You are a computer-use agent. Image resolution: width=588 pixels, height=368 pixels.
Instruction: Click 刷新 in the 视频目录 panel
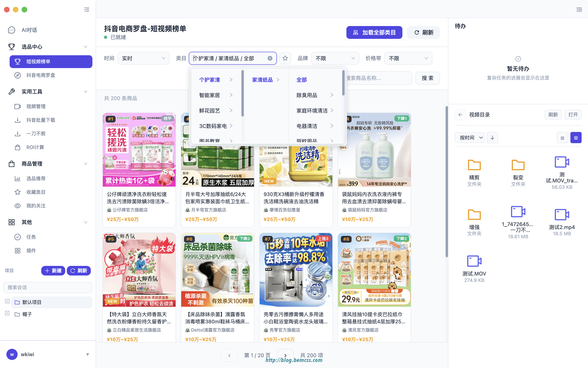pyautogui.click(x=553, y=115)
